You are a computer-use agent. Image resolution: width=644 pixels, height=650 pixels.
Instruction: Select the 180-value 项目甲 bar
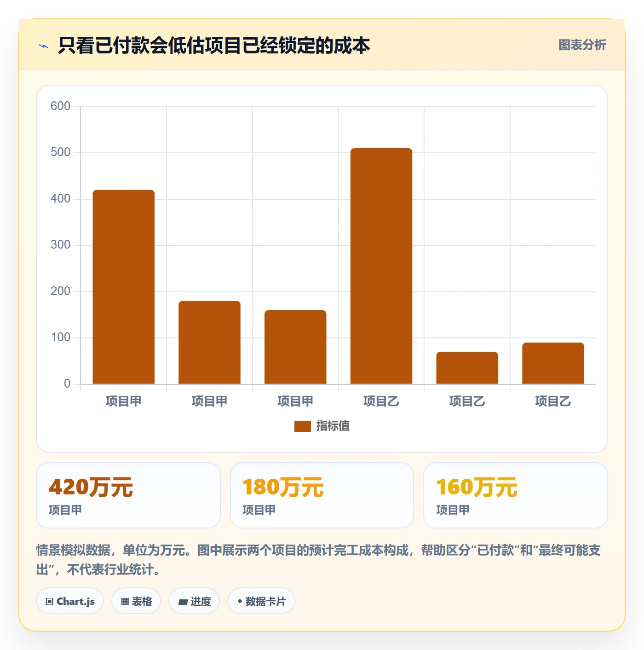point(209,342)
